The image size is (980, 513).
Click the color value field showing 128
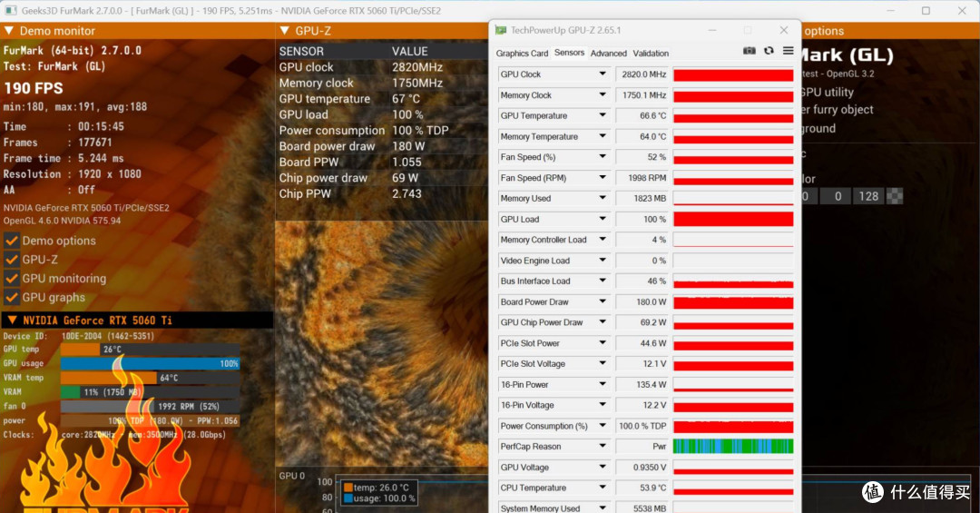868,196
